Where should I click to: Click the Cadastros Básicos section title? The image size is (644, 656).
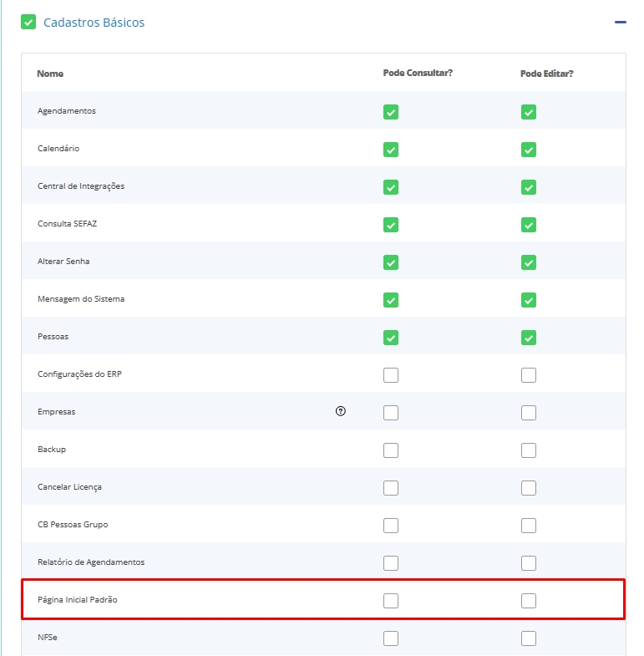pyautogui.click(x=94, y=23)
